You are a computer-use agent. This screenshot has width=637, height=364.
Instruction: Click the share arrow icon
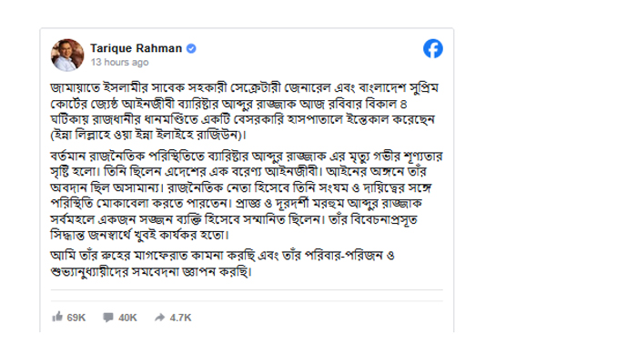click(158, 317)
